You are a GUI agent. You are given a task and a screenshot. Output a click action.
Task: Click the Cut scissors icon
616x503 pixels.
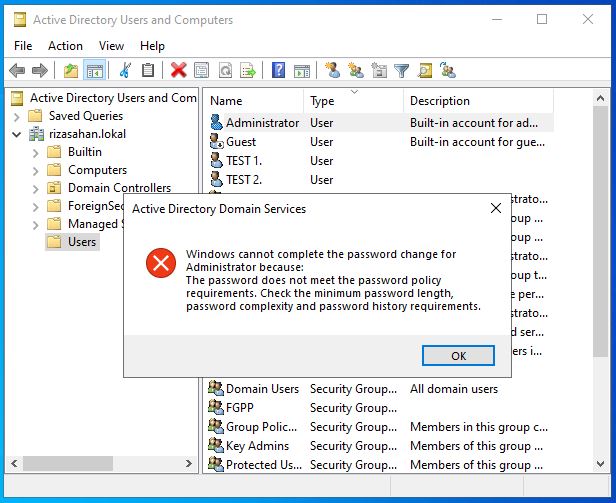coord(125,71)
